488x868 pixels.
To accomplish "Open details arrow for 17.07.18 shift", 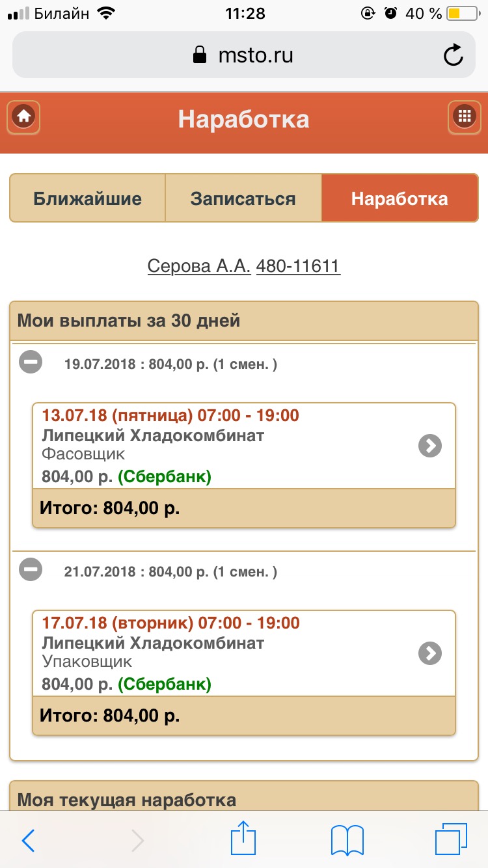I will [429, 653].
